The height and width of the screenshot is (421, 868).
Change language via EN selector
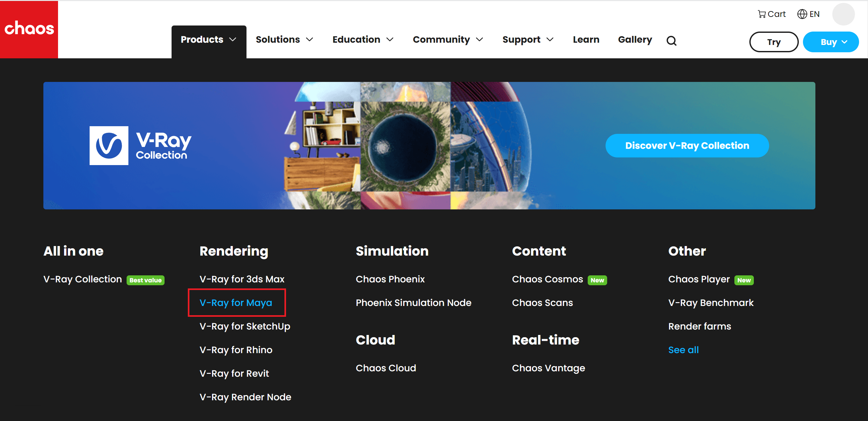tap(808, 14)
